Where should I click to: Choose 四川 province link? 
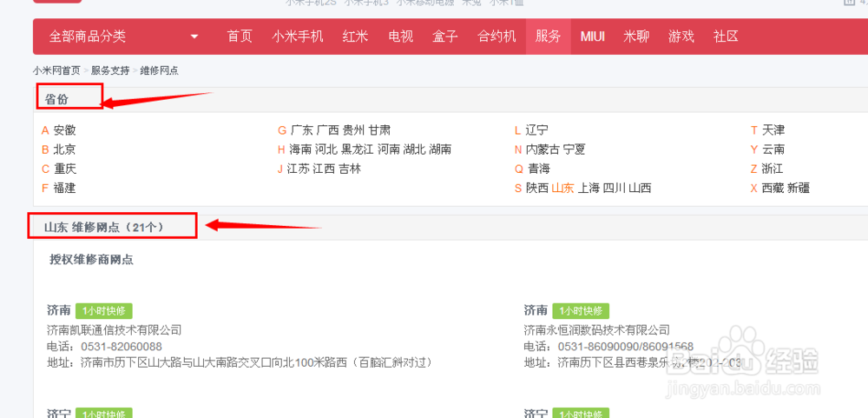(x=615, y=188)
